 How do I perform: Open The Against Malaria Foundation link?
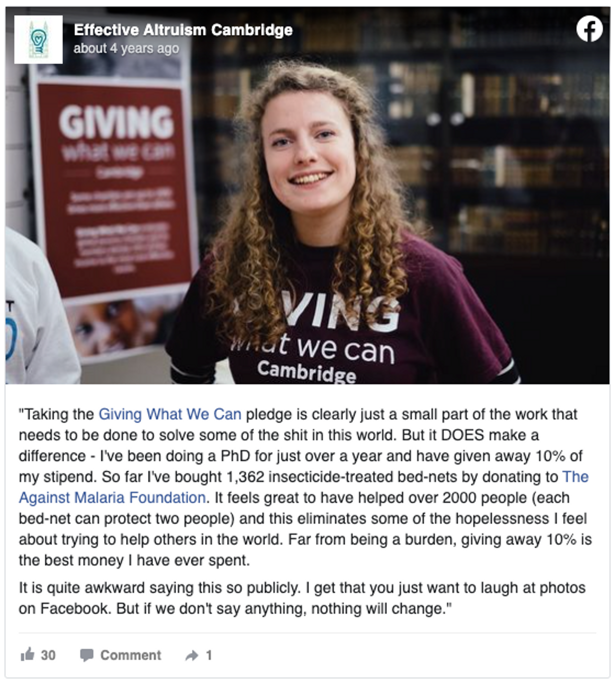click(x=304, y=487)
